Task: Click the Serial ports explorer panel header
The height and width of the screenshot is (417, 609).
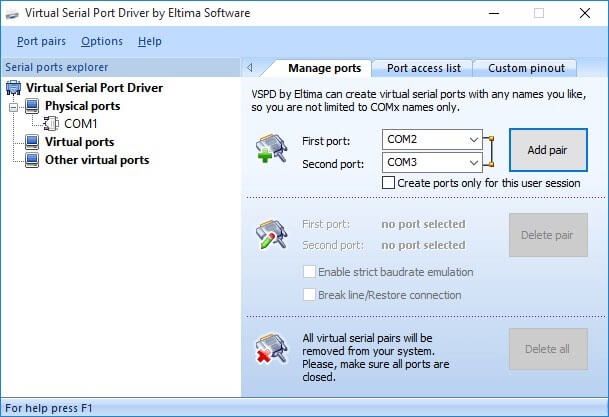Action: coord(120,67)
